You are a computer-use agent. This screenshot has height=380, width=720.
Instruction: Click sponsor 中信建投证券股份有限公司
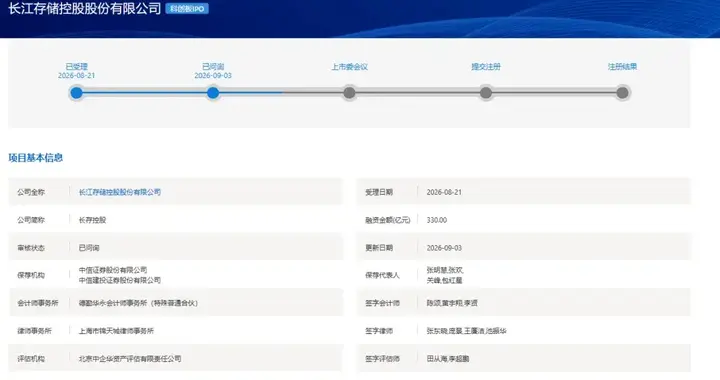(x=120, y=280)
